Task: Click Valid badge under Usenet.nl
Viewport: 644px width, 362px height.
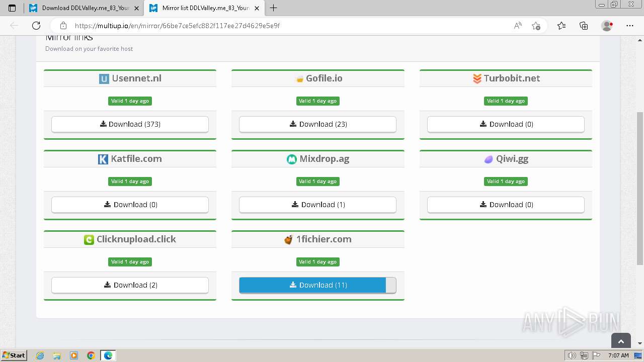Action: pyautogui.click(x=130, y=101)
